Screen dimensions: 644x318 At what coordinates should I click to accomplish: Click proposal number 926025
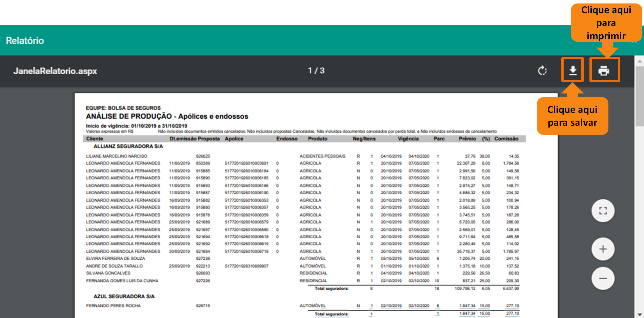point(203,156)
